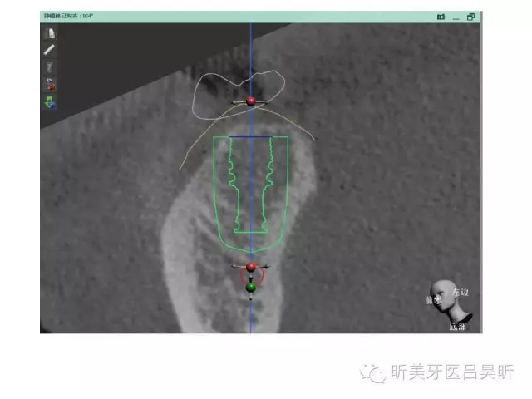Click the icon with red arrow

click(50, 86)
